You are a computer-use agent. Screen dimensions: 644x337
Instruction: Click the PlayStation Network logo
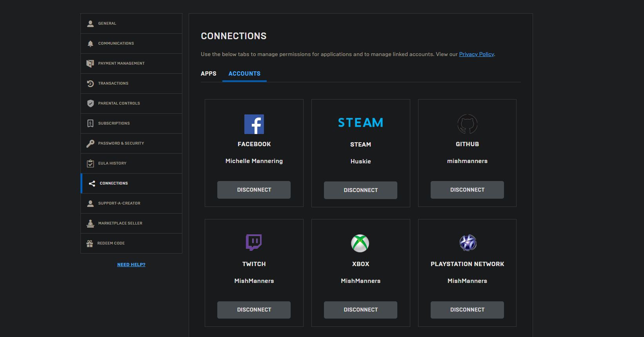point(468,243)
